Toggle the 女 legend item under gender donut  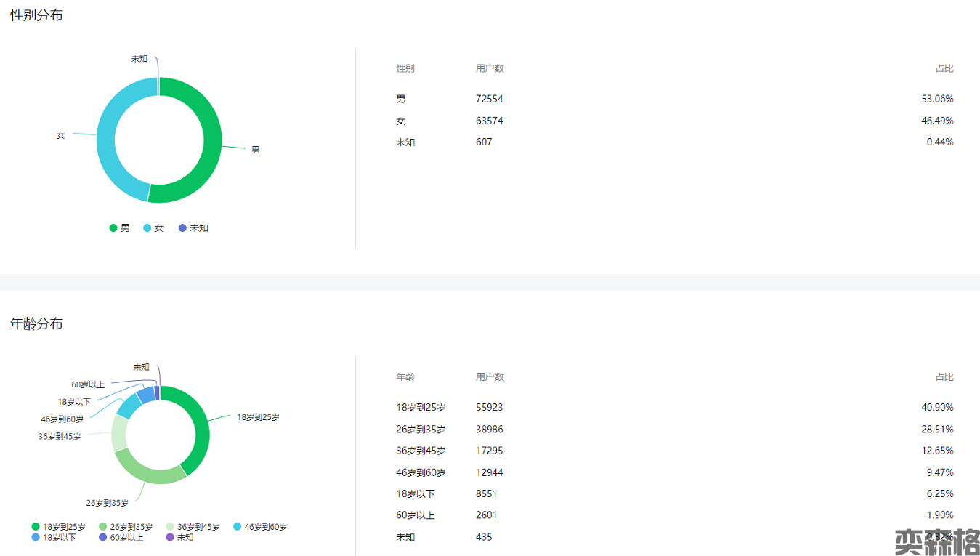(153, 228)
